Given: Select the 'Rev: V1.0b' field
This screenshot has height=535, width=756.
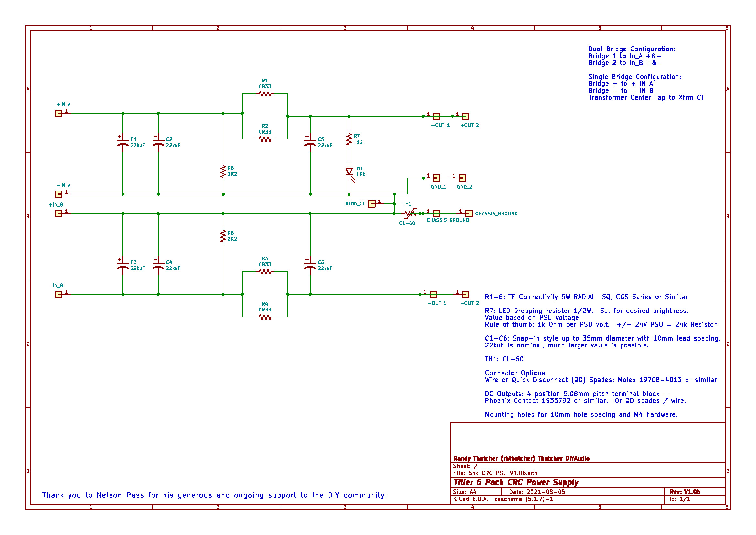Looking at the screenshot, I should 685,492.
